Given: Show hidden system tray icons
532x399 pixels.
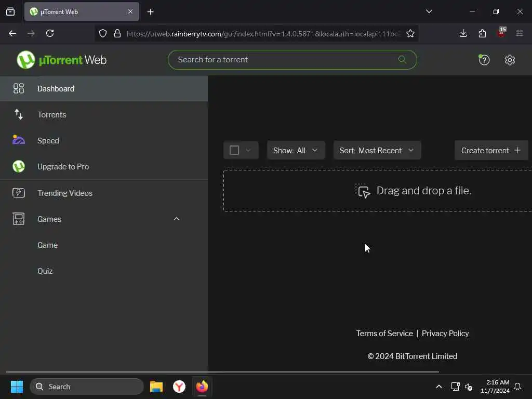Looking at the screenshot, I should coord(438,387).
